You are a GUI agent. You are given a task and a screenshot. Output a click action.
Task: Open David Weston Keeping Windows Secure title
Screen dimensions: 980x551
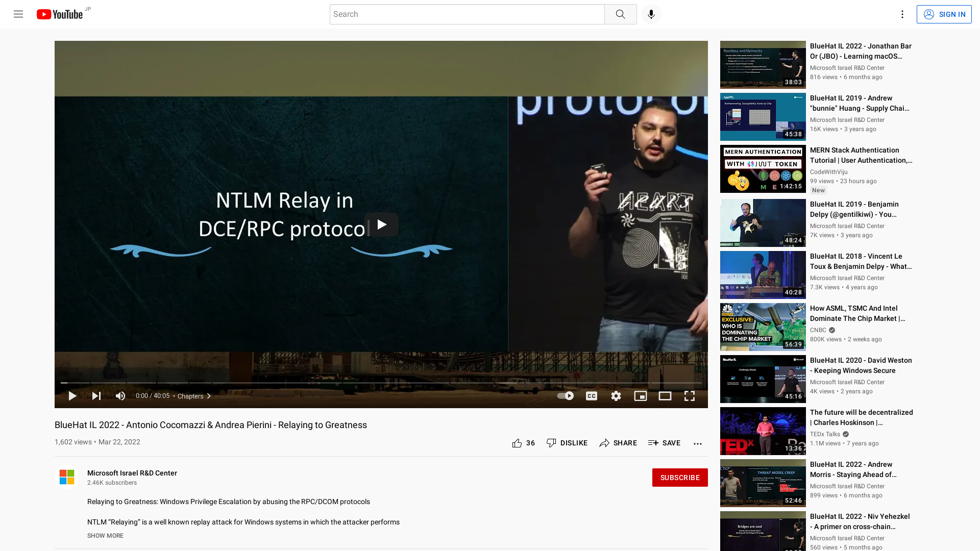point(861,365)
